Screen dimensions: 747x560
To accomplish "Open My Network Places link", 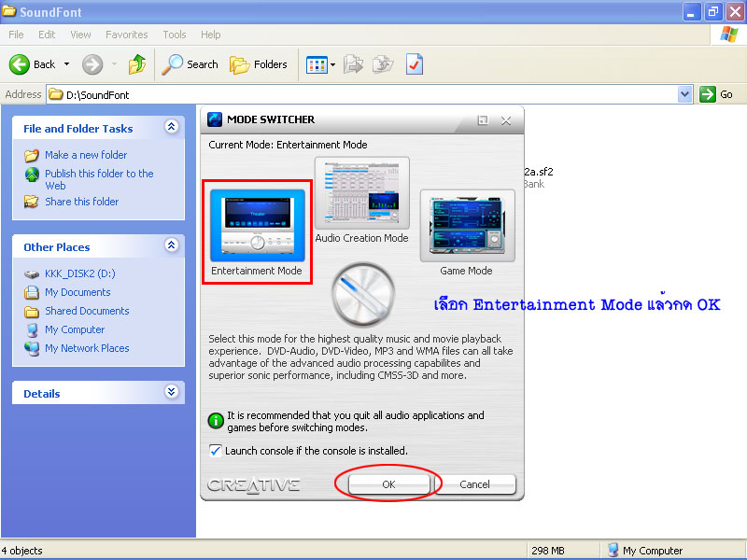I will (87, 348).
